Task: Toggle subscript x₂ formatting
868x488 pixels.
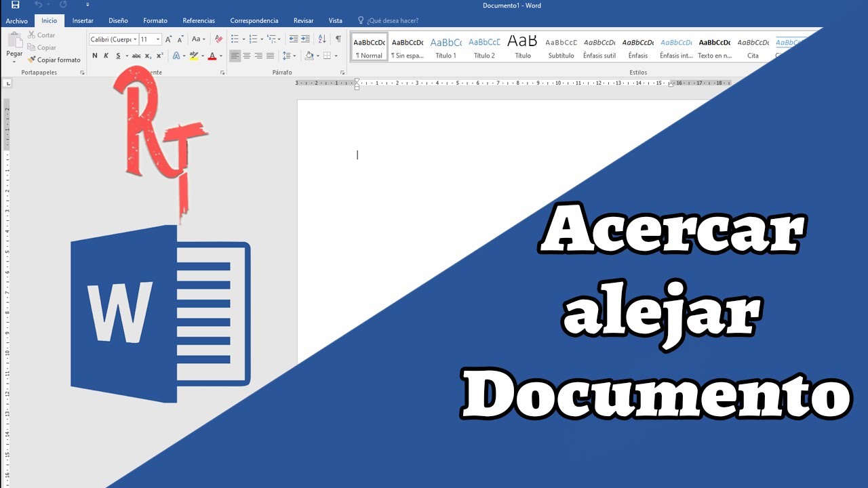Action: click(x=148, y=56)
